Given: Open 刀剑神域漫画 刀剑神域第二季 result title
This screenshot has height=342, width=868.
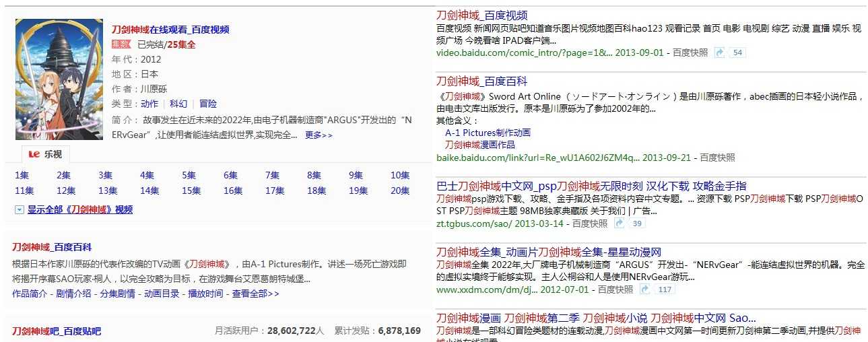Looking at the screenshot, I should 596,318.
